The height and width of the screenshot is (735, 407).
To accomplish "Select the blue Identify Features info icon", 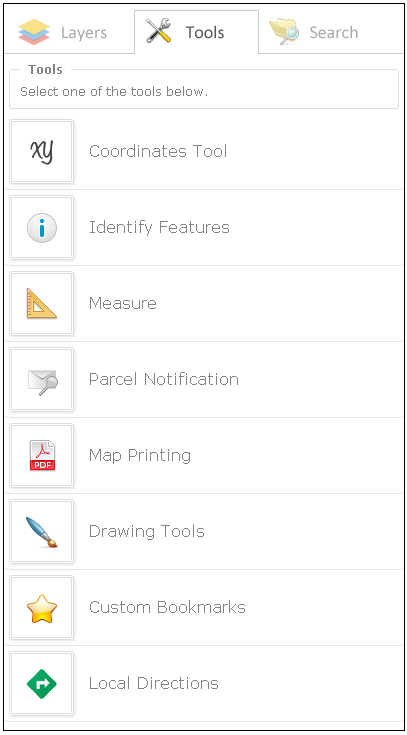I will coord(42,227).
